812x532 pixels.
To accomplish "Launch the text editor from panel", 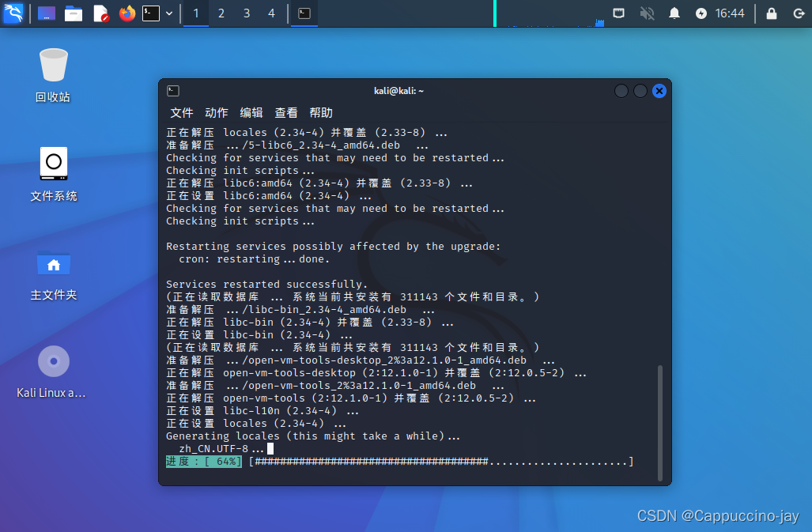I will click(100, 13).
